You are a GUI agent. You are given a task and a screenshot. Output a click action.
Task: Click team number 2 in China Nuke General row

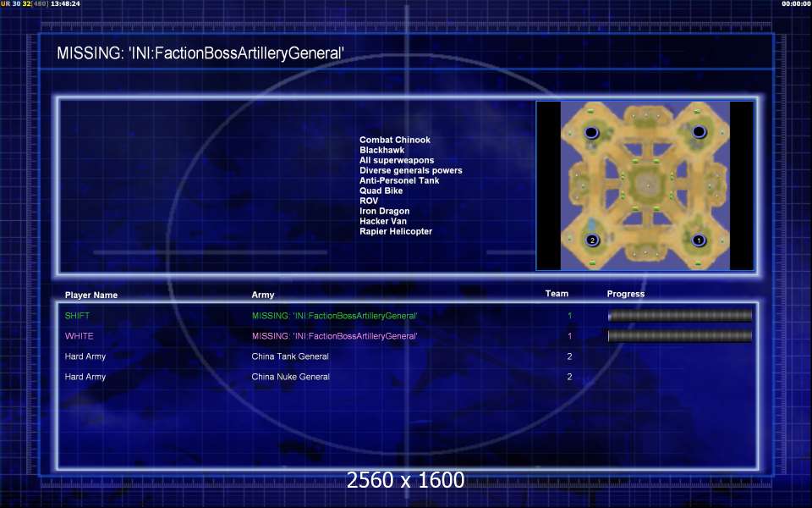569,377
